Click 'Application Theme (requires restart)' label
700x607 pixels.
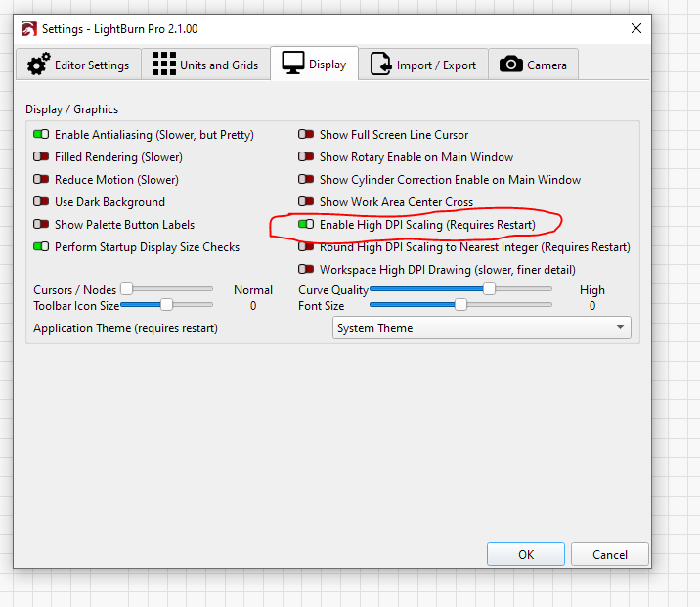click(125, 328)
